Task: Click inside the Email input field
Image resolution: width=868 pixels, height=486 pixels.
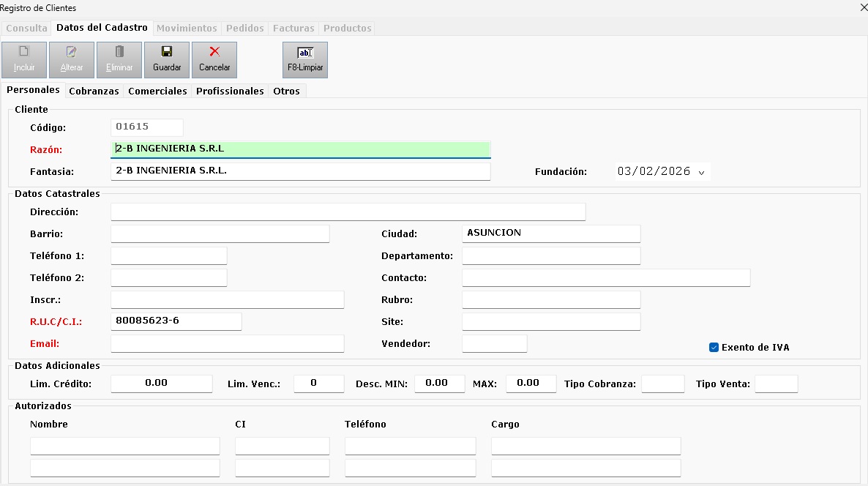Action: click(227, 343)
